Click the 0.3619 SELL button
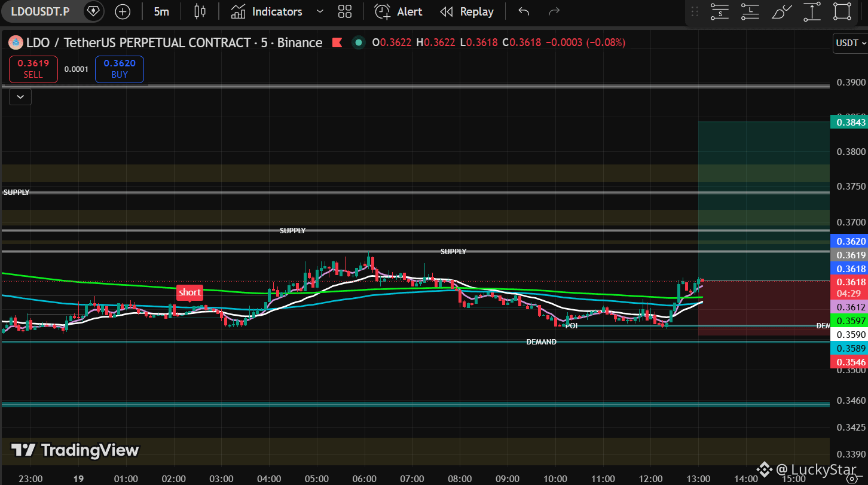Image resolution: width=868 pixels, height=485 pixels. point(33,69)
